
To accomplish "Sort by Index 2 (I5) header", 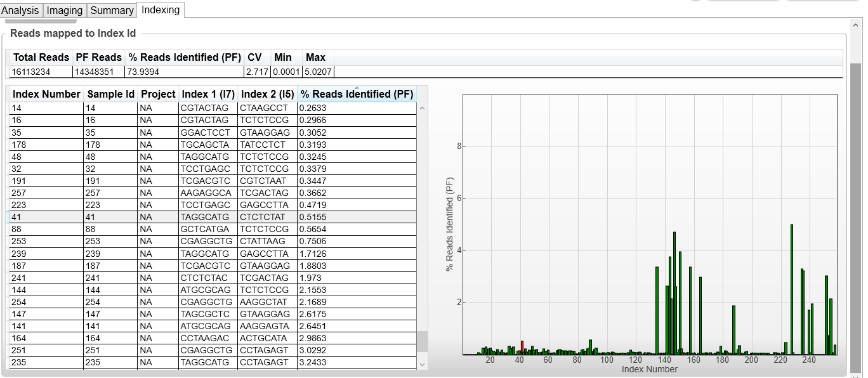I will 268,94.
